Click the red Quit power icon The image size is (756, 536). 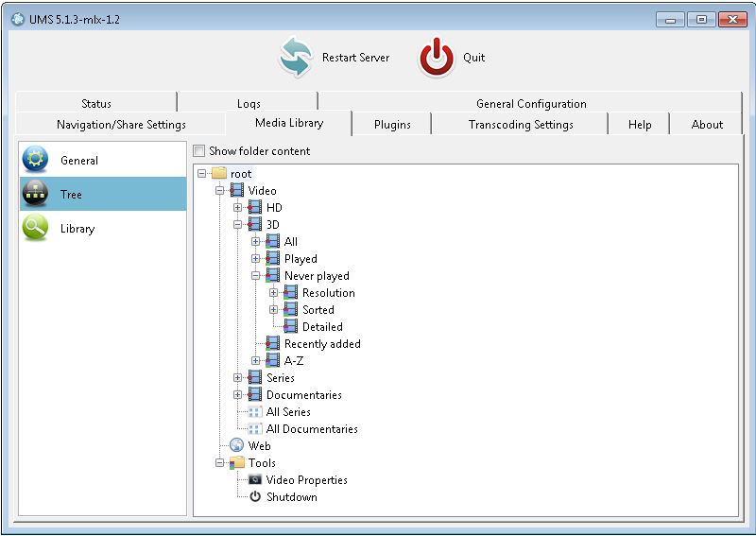click(437, 57)
